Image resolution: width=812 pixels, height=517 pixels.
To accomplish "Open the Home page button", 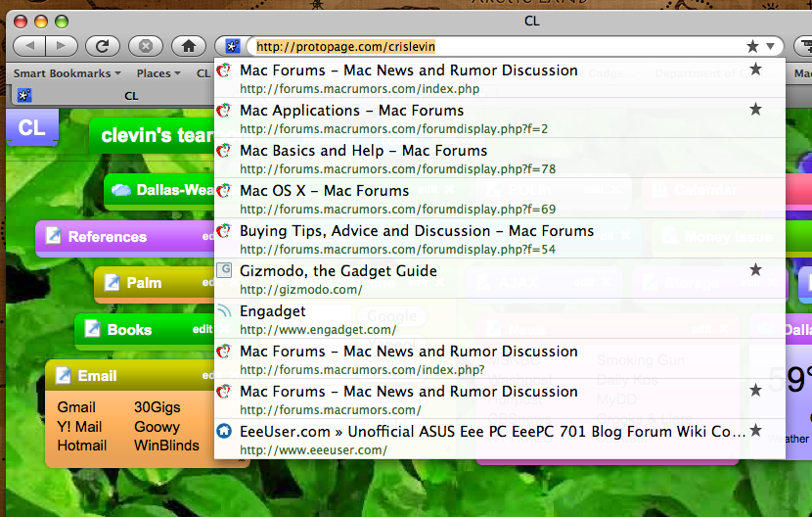I will coord(189,46).
